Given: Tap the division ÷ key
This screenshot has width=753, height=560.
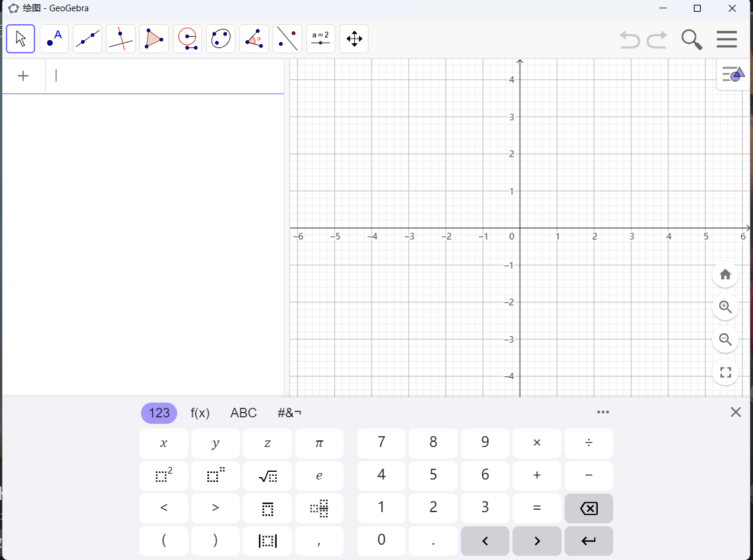Looking at the screenshot, I should click(589, 443).
